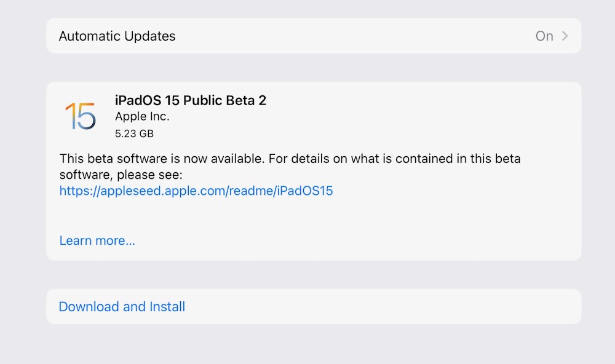615x364 pixels.
Task: Click the Automatic Updates label
Action: (x=117, y=36)
